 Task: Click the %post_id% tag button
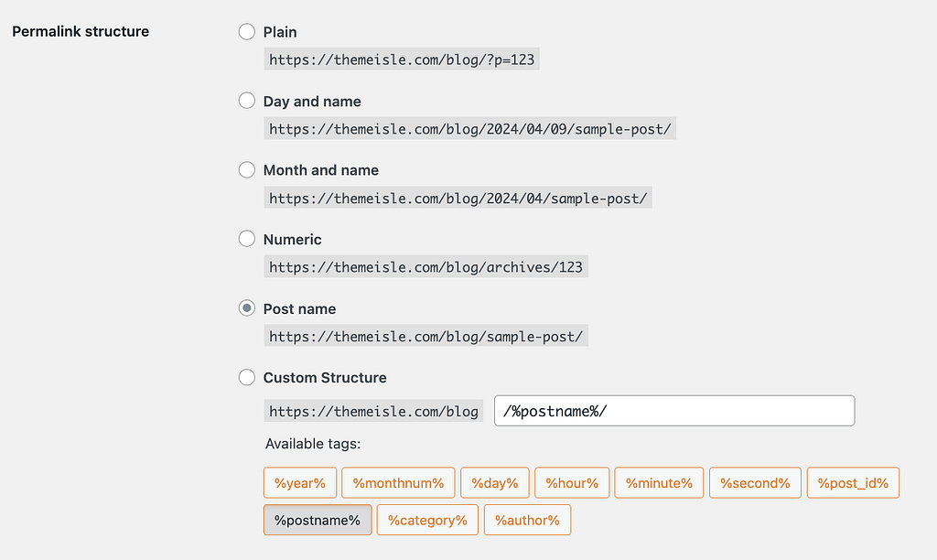click(x=853, y=483)
